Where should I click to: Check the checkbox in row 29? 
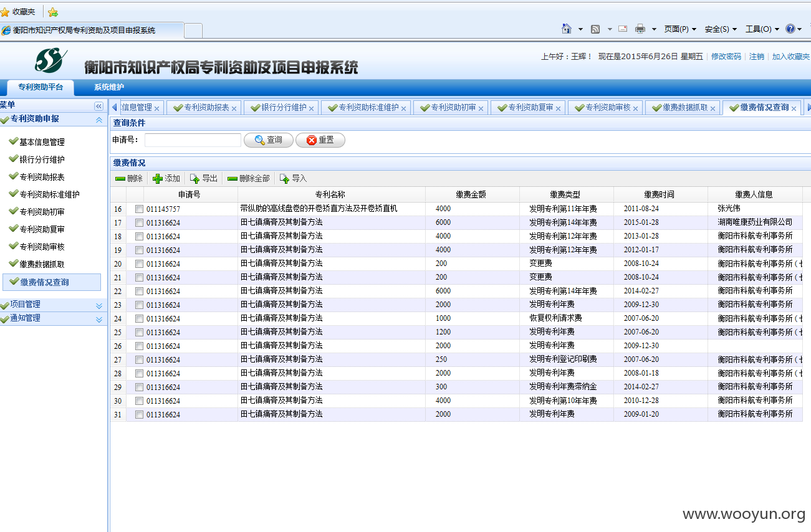[x=139, y=387]
